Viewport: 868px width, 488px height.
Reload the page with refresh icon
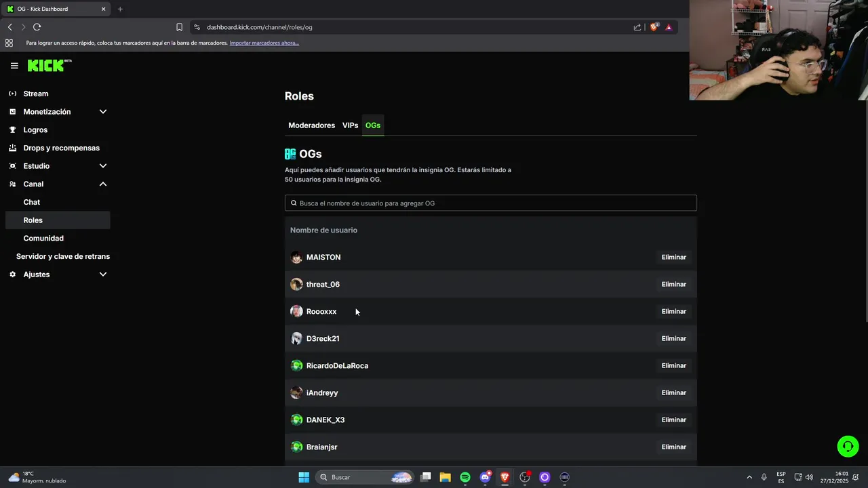coord(37,27)
